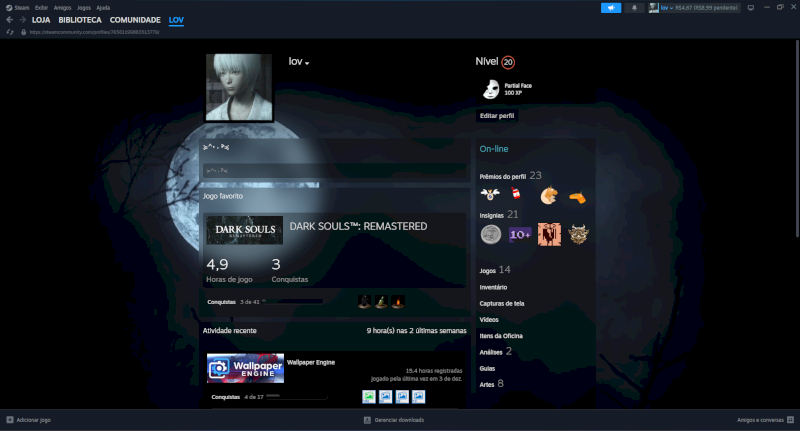Reload the page with the refresh icon

(10, 32)
